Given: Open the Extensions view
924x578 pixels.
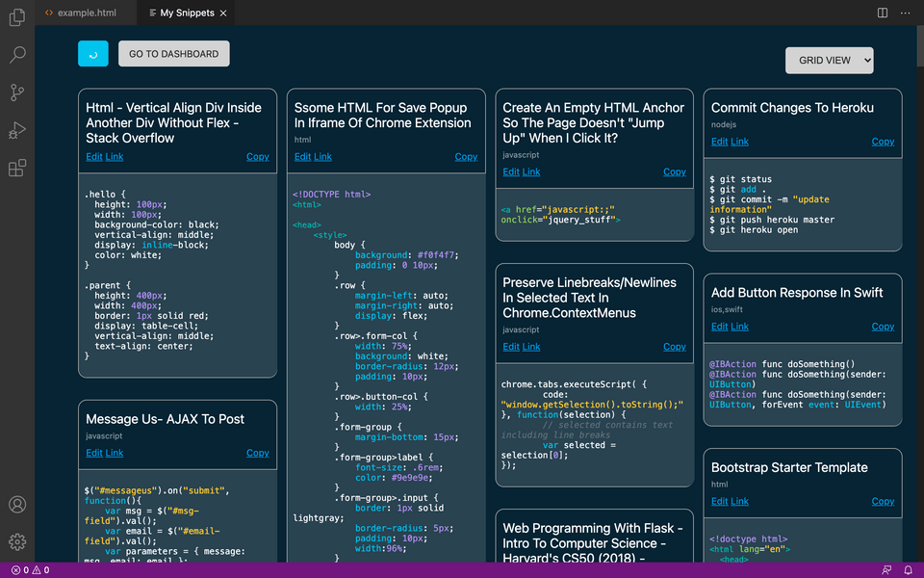Looking at the screenshot, I should point(16,168).
